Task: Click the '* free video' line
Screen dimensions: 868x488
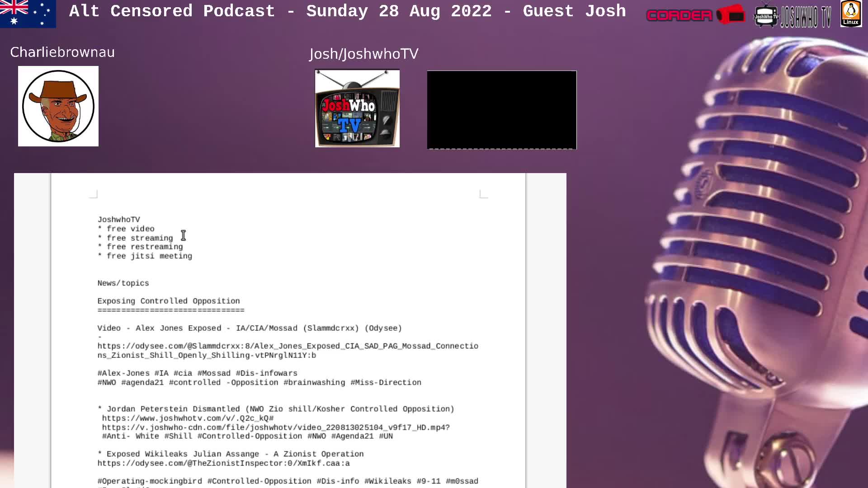Action: 126,229
